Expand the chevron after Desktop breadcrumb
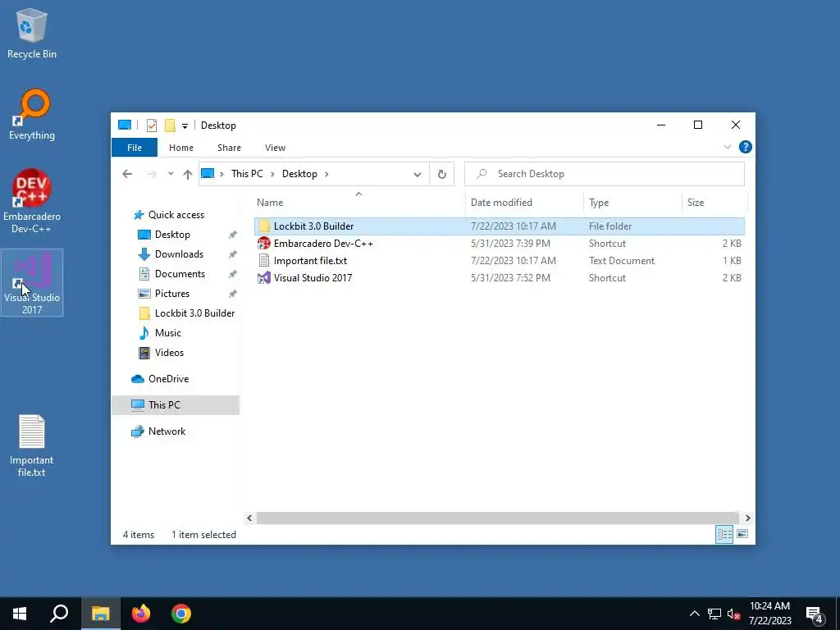Image resolution: width=840 pixels, height=630 pixels. 326,174
